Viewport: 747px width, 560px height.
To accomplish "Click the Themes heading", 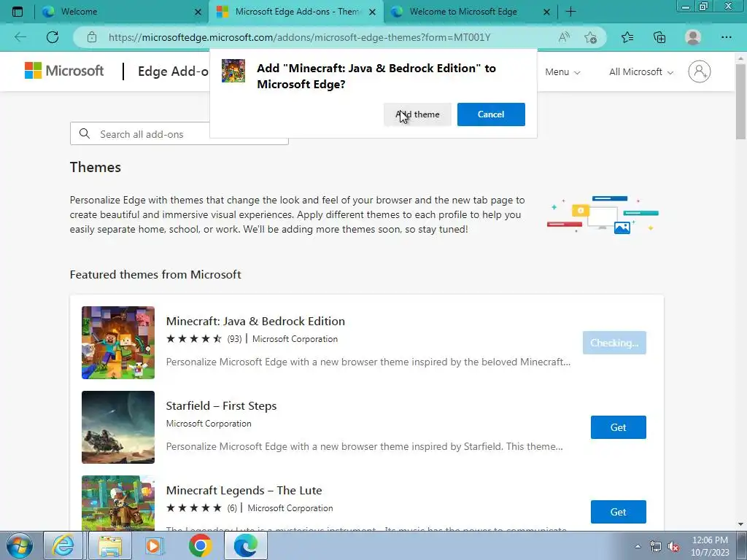I will coord(96,167).
